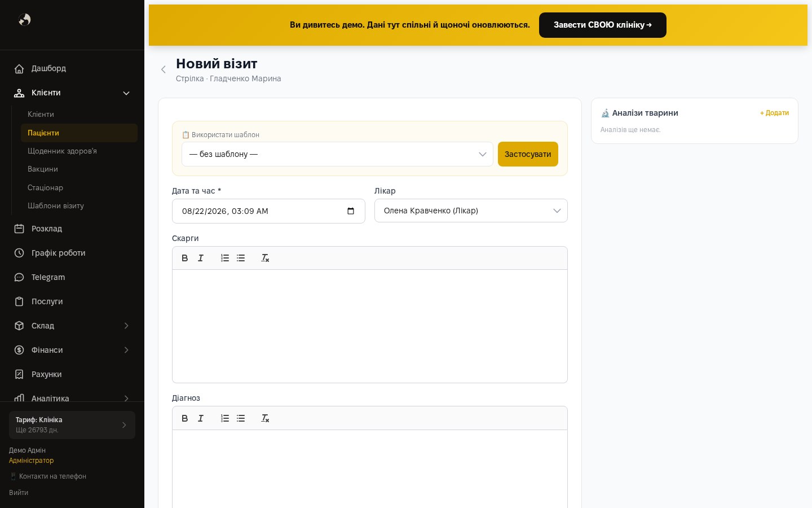
Task: Open the Telegram section
Action: [x=72, y=277]
